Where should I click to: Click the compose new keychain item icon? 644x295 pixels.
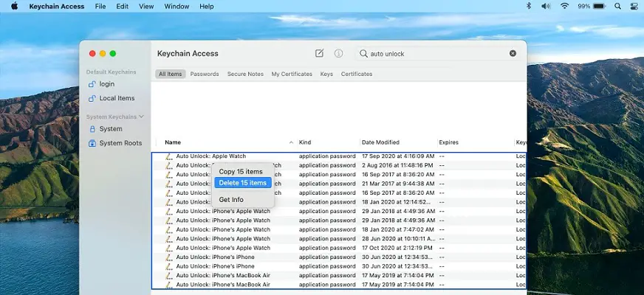pos(319,53)
